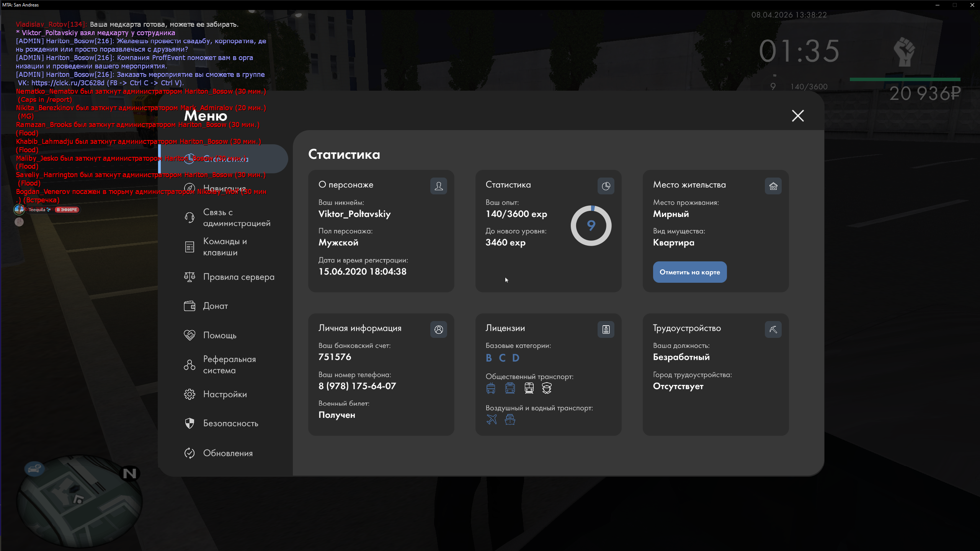Screen dimensions: 980x551
Task: Click the pie chart icon in Статистика card
Action: click(x=606, y=186)
